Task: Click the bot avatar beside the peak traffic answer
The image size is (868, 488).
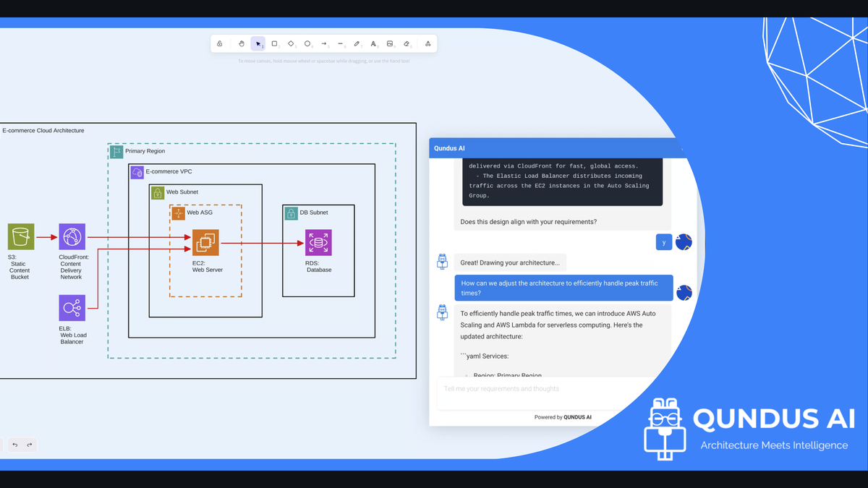Action: tap(442, 312)
